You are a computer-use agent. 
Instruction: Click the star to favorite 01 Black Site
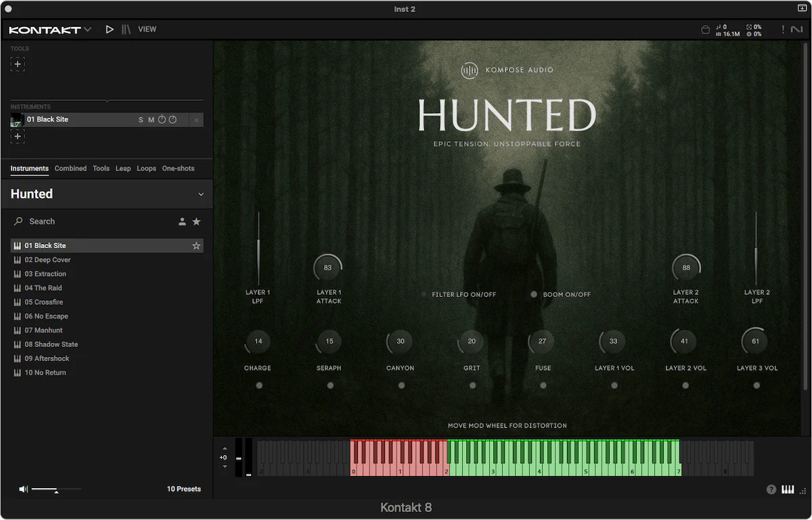195,245
